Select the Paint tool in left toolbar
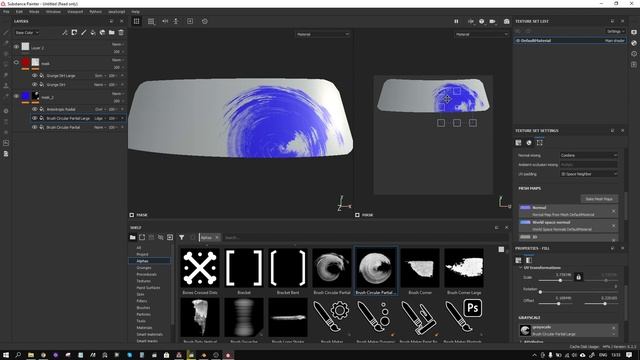 tap(6, 33)
